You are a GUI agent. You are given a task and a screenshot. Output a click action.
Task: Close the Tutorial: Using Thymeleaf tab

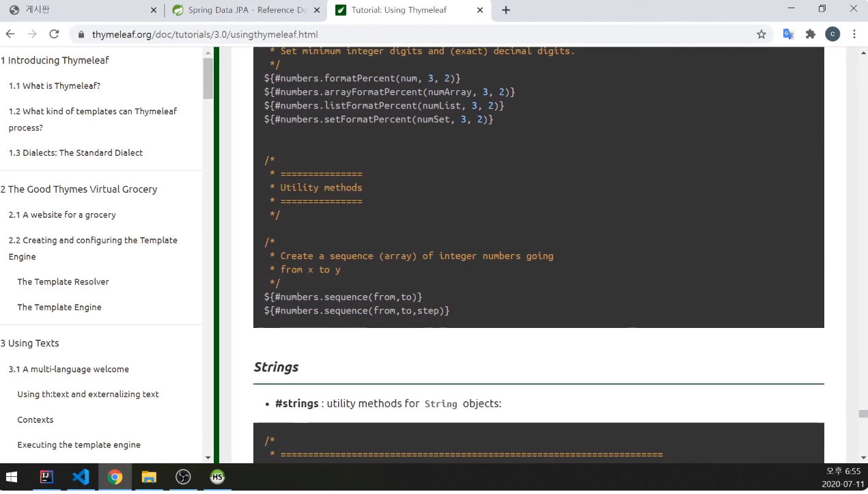[480, 10]
